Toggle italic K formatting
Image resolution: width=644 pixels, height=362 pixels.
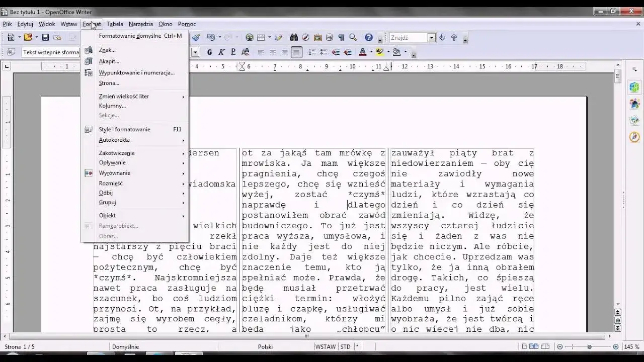pos(221,52)
